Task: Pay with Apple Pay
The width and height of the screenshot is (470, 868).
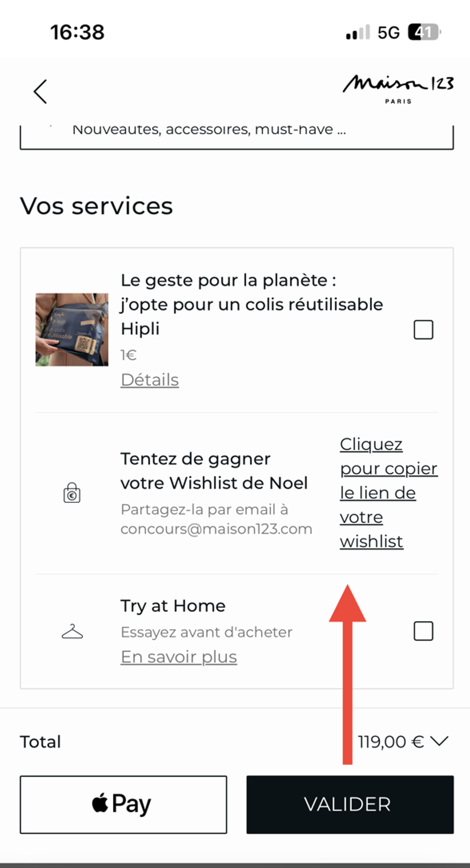Action: pyautogui.click(x=123, y=804)
